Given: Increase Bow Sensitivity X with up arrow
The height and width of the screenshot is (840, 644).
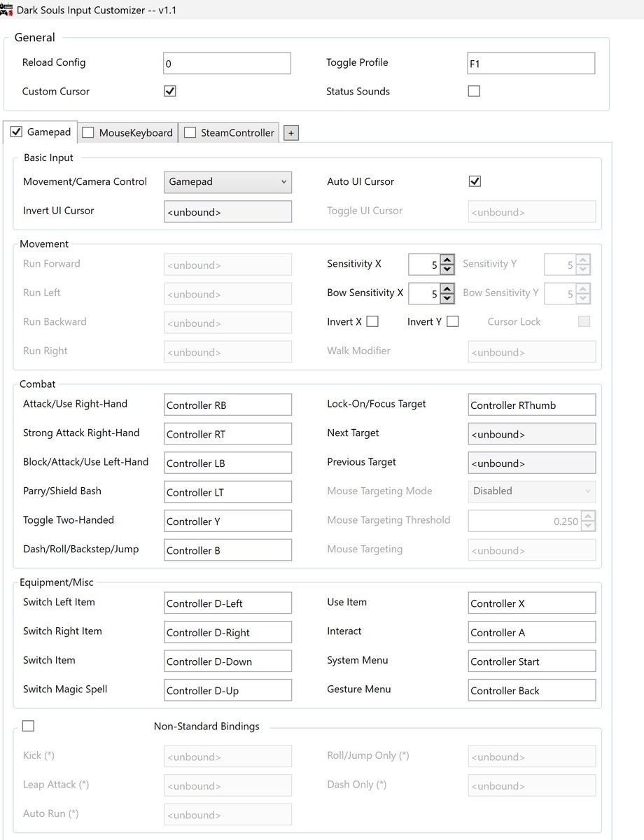Looking at the screenshot, I should [447, 288].
